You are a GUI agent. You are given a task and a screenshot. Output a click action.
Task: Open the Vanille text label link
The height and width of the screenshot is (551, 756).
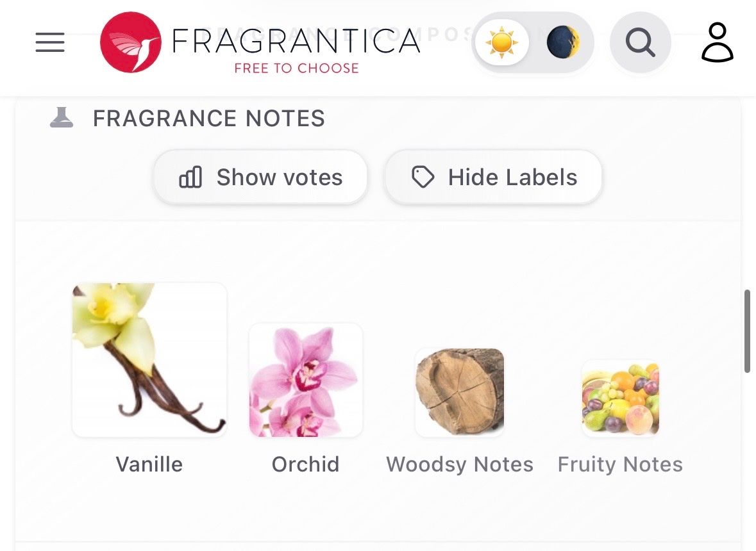149,465
